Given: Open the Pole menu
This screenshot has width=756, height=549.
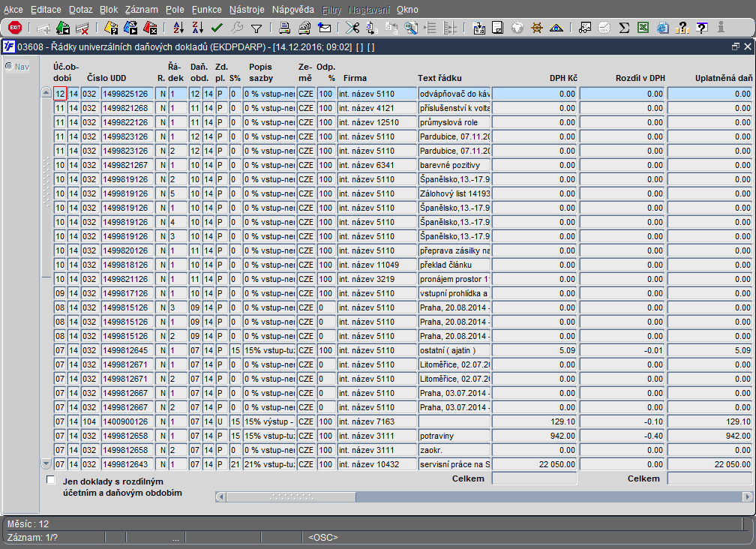Looking at the screenshot, I should pyautogui.click(x=175, y=10).
